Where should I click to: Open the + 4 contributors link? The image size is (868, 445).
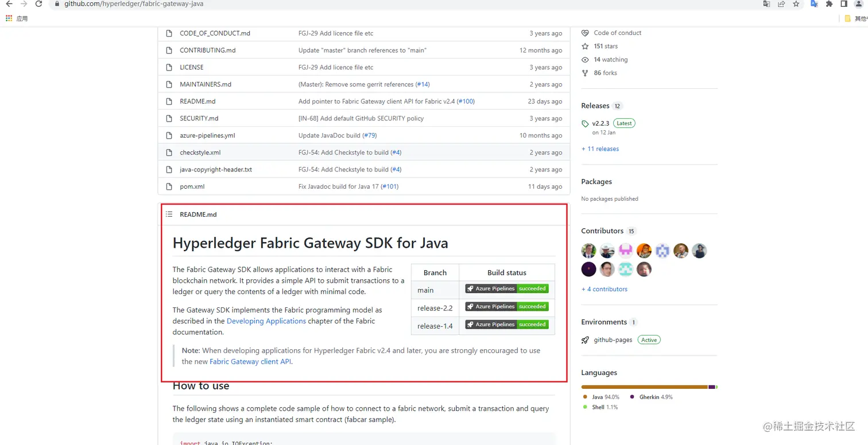click(604, 289)
